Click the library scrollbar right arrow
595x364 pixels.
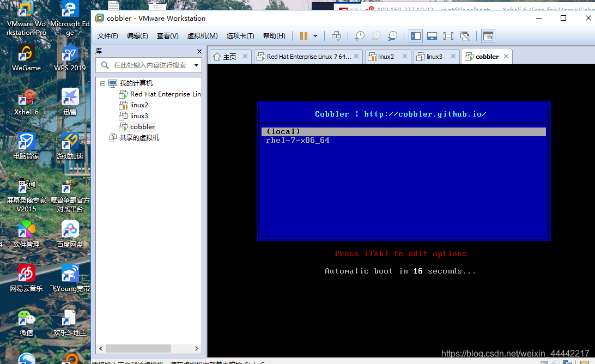197,348
